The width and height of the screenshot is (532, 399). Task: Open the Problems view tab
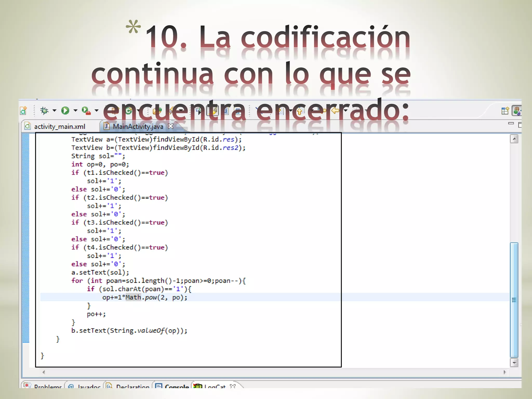pos(48,387)
